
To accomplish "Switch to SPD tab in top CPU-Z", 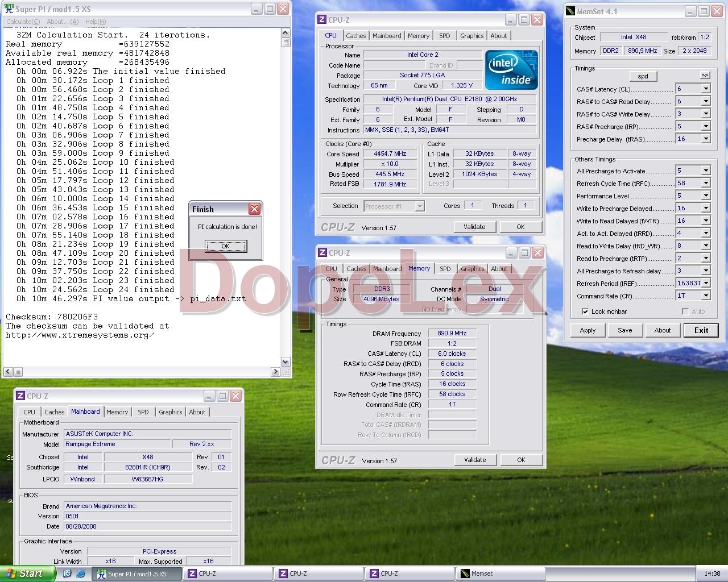I will click(445, 36).
